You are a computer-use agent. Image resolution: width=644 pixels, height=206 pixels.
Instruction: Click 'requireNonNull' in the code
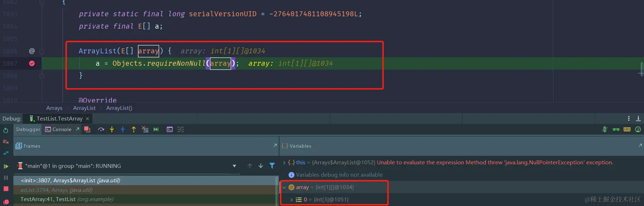(176, 63)
